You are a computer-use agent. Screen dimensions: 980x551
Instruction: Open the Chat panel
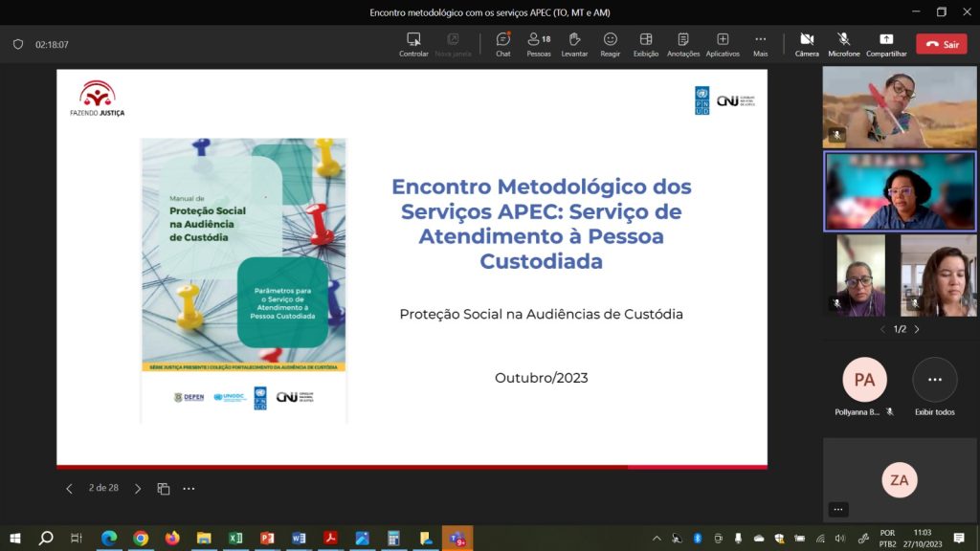(x=502, y=44)
